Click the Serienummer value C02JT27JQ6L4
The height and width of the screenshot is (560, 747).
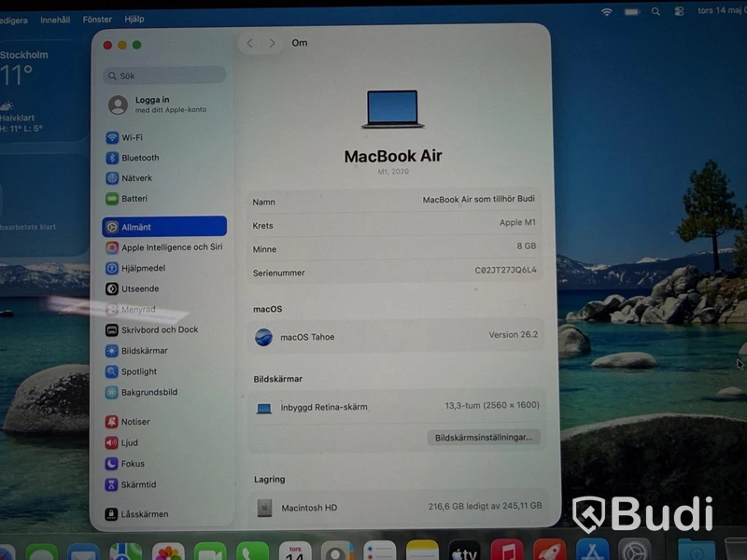(505, 270)
